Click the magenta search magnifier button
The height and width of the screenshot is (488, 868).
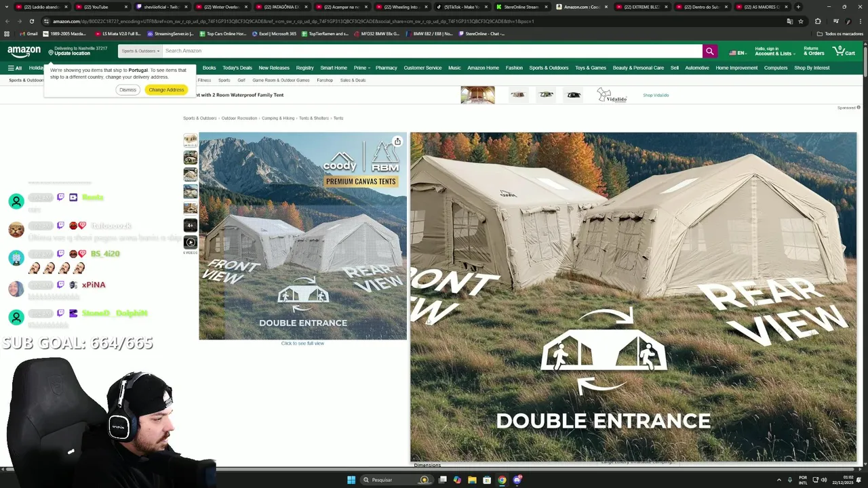pos(709,51)
